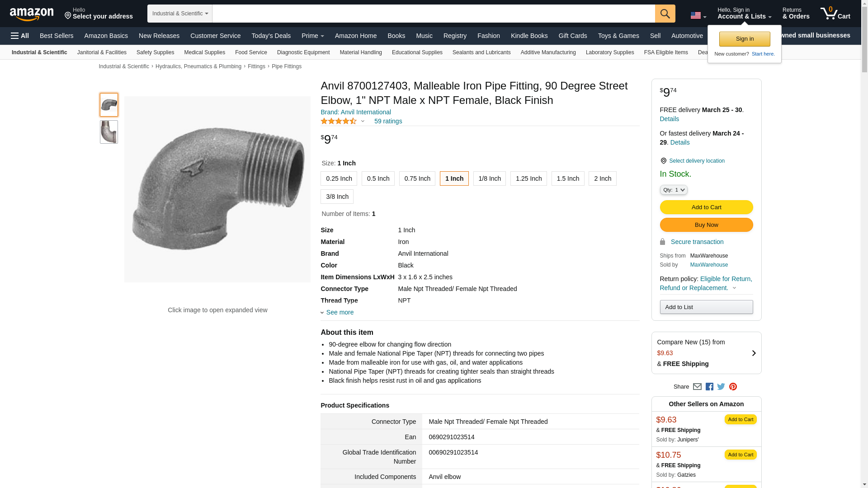Image resolution: width=868 pixels, height=488 pixels.
Task: Share on Twitter icon
Action: click(721, 387)
